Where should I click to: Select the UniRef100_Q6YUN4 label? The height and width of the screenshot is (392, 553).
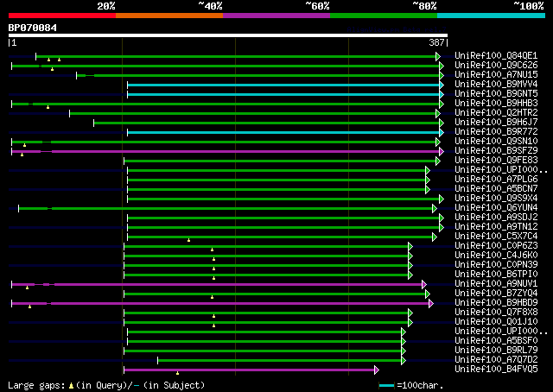coord(496,208)
